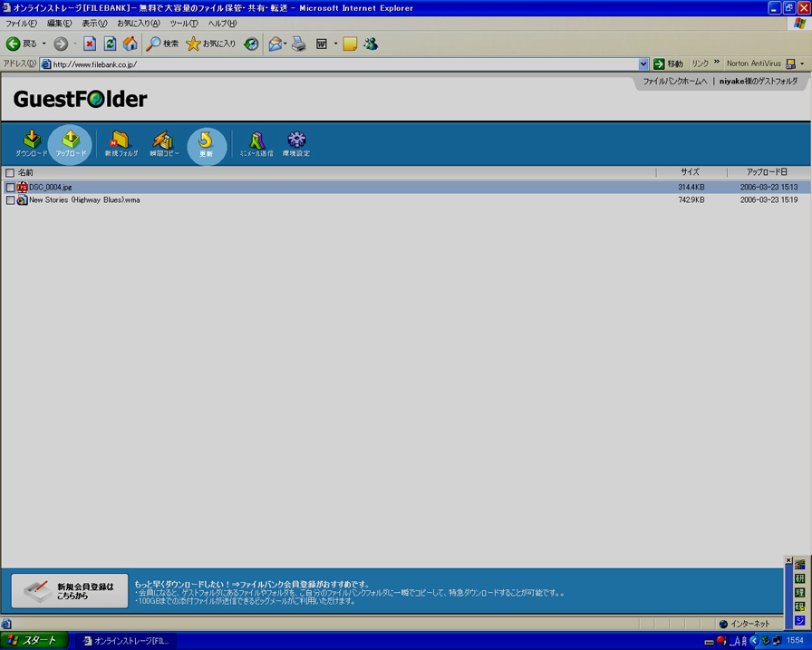
Task: Open the ファイル(F) menu
Action: pyautogui.click(x=21, y=24)
